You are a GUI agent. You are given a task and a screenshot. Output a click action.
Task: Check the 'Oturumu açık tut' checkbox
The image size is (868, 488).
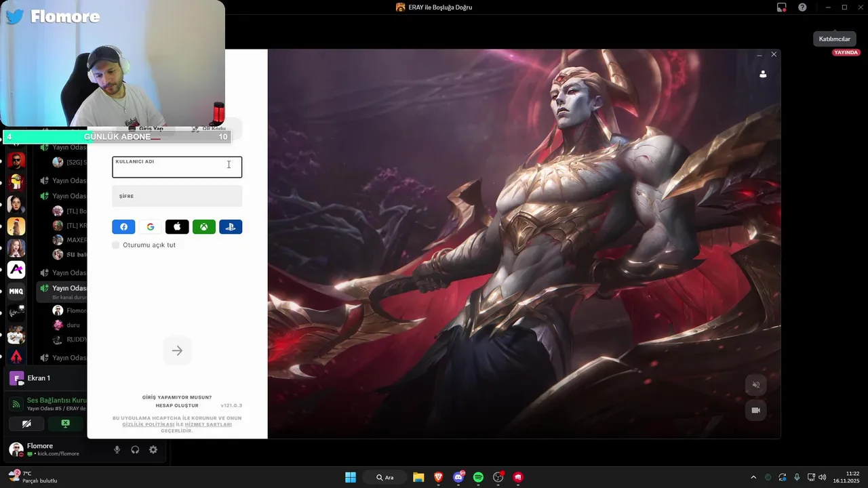(116, 245)
